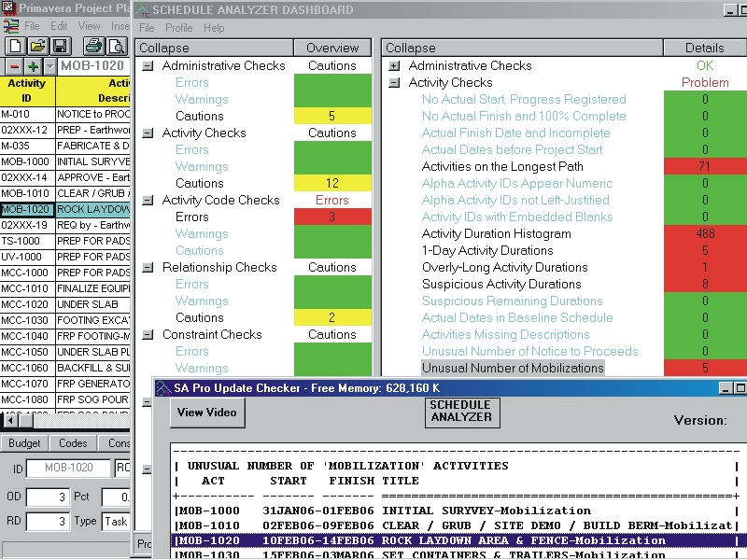Image resolution: width=747 pixels, height=560 pixels.
Task: Click the Collapse header above the Details list
Action: pos(523,49)
